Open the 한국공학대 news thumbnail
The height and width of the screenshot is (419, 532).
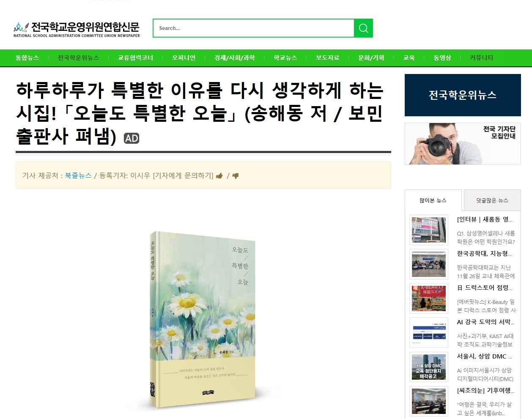point(429,264)
